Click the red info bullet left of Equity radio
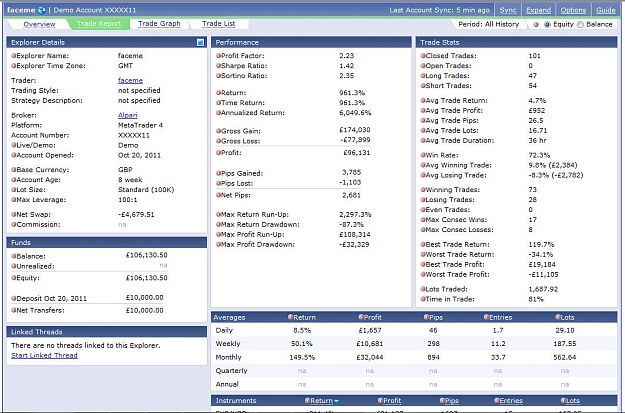 tap(536, 24)
